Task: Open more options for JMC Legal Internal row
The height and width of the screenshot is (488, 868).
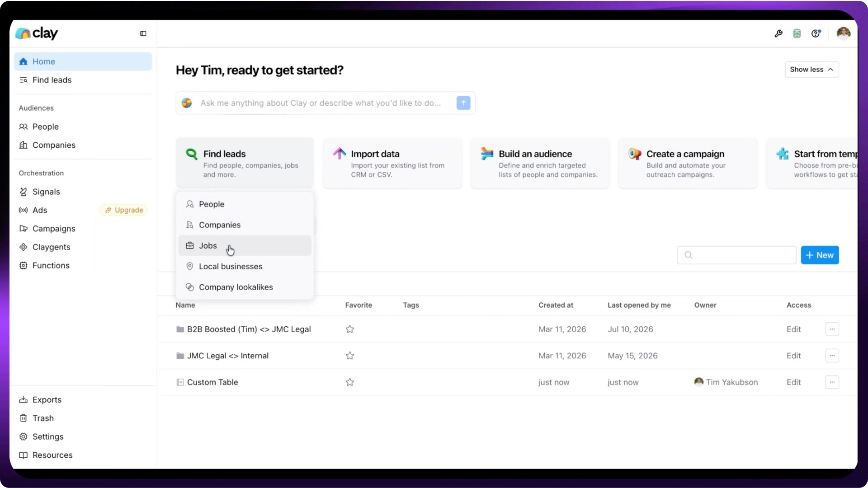Action: point(832,356)
